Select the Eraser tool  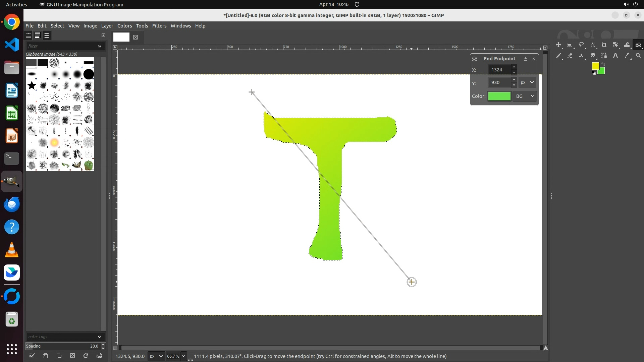coord(570,56)
